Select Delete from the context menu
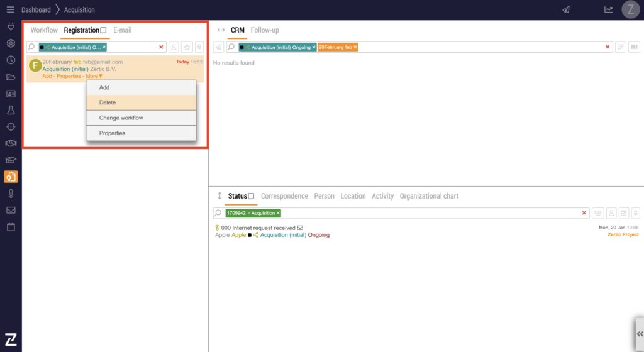The width and height of the screenshot is (644, 352). point(108,102)
